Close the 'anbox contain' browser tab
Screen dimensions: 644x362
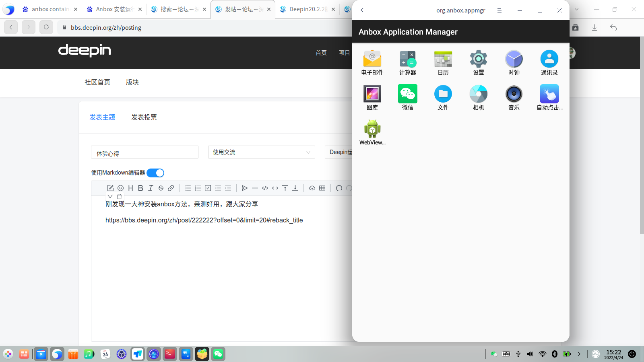[76, 9]
